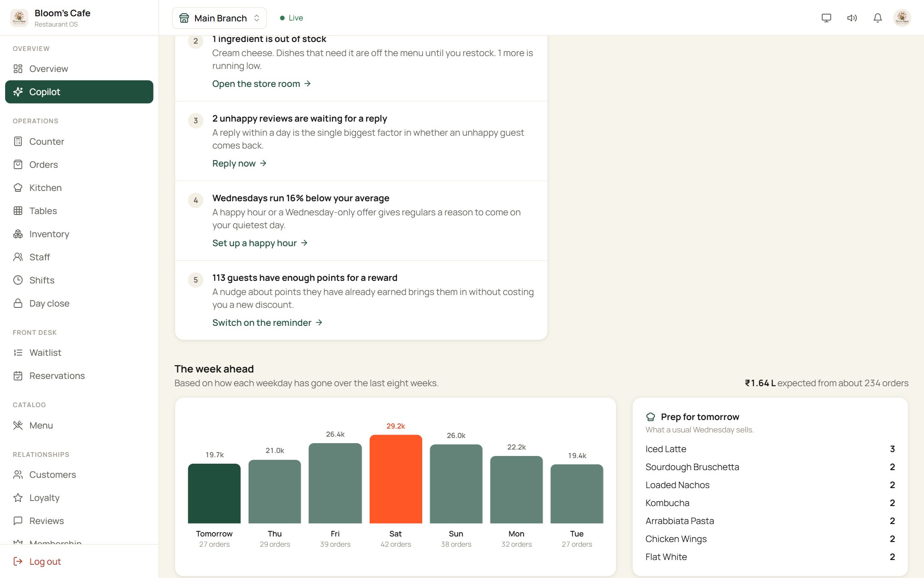
Task: Click the Iced Latte prep row
Action: [770, 449]
